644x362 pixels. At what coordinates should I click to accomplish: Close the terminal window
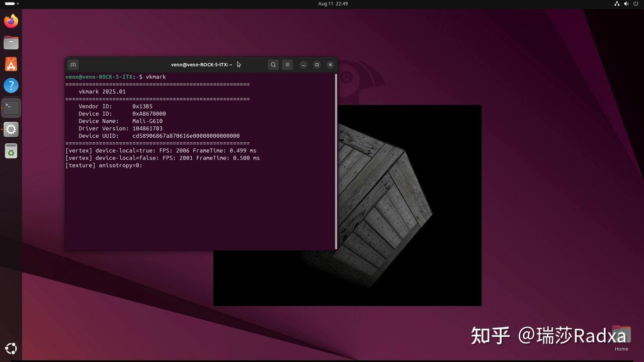[x=330, y=65]
